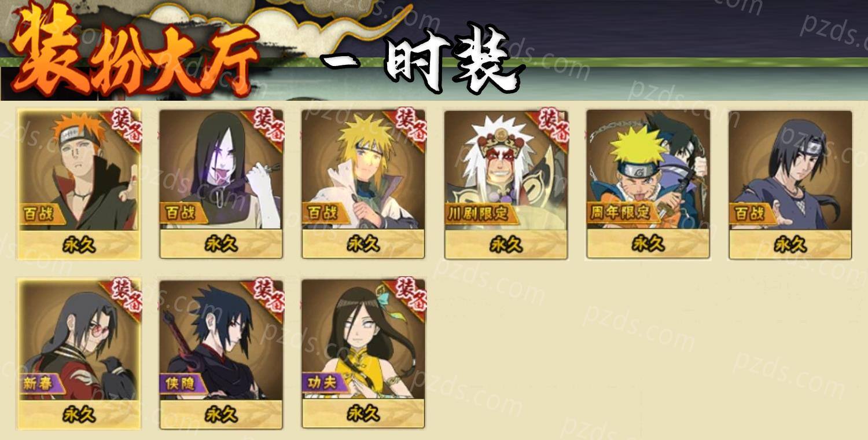Select the Hanabi 功夫 costume card
The height and width of the screenshot is (440, 868).
pos(363,354)
